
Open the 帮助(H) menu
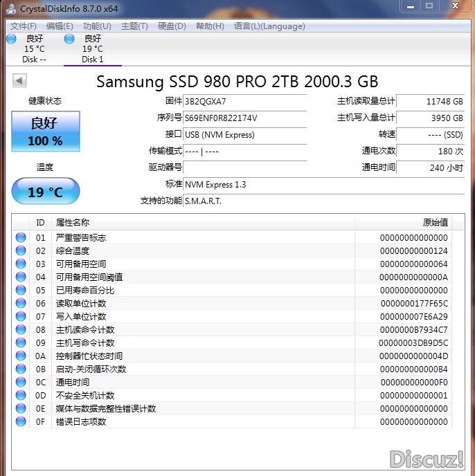point(210,26)
